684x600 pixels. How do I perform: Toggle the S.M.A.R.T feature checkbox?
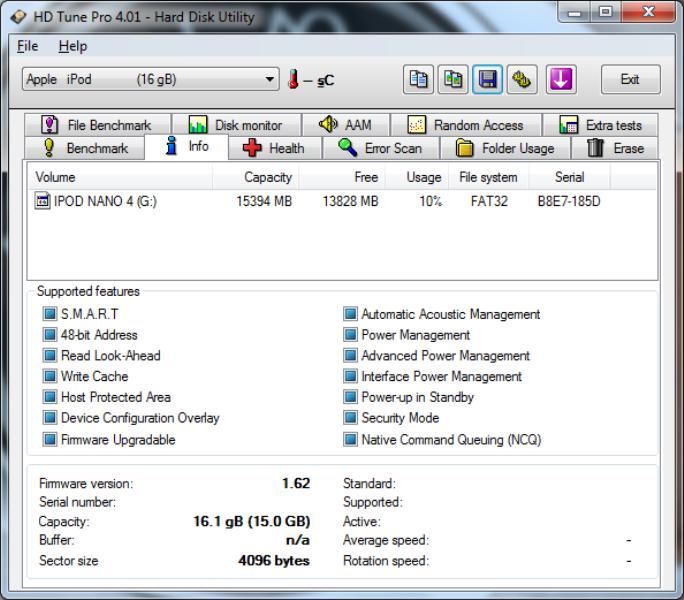(x=50, y=314)
